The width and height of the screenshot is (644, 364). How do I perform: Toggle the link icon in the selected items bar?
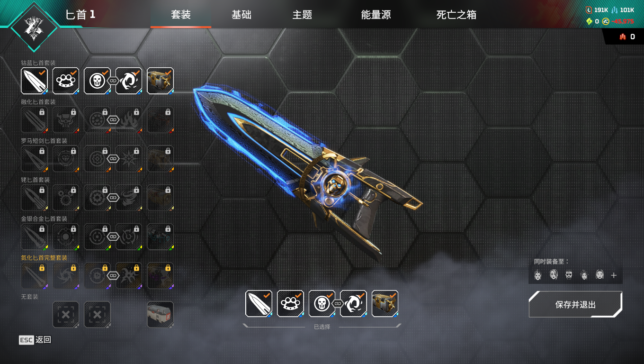point(338,303)
